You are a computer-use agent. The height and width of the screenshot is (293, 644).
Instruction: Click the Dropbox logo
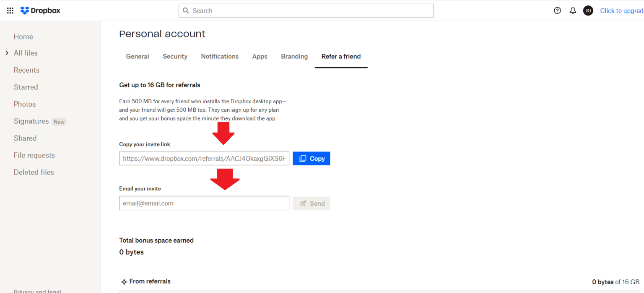[40, 10]
